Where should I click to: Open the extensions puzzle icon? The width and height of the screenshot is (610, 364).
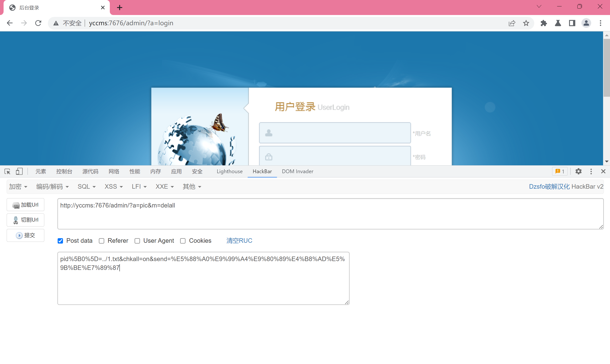click(544, 23)
